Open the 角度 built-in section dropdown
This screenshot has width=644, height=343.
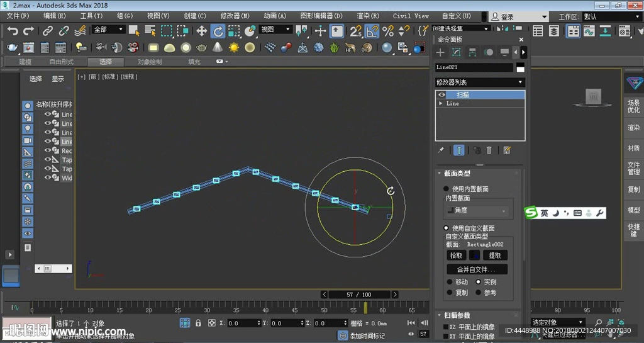pos(477,210)
